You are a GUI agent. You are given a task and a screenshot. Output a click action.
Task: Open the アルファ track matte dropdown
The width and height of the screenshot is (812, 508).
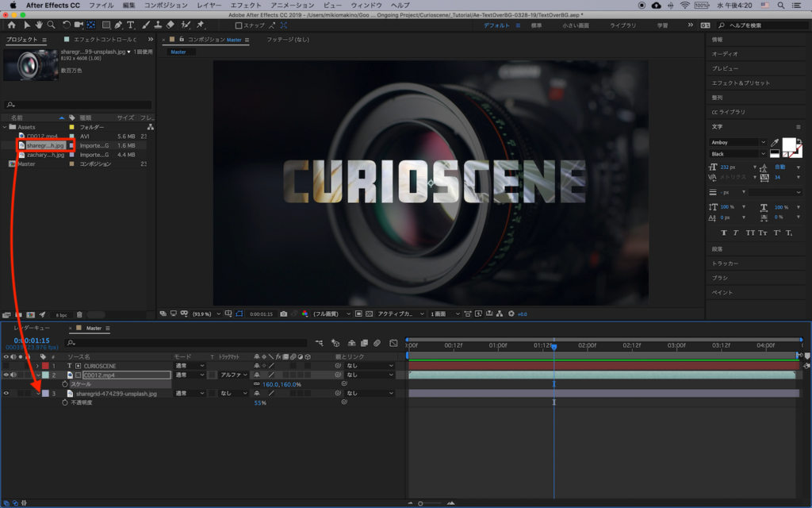click(234, 375)
